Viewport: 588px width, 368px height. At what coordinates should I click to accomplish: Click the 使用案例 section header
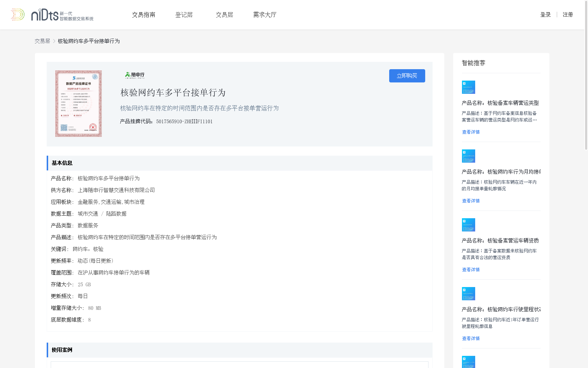(x=240, y=350)
